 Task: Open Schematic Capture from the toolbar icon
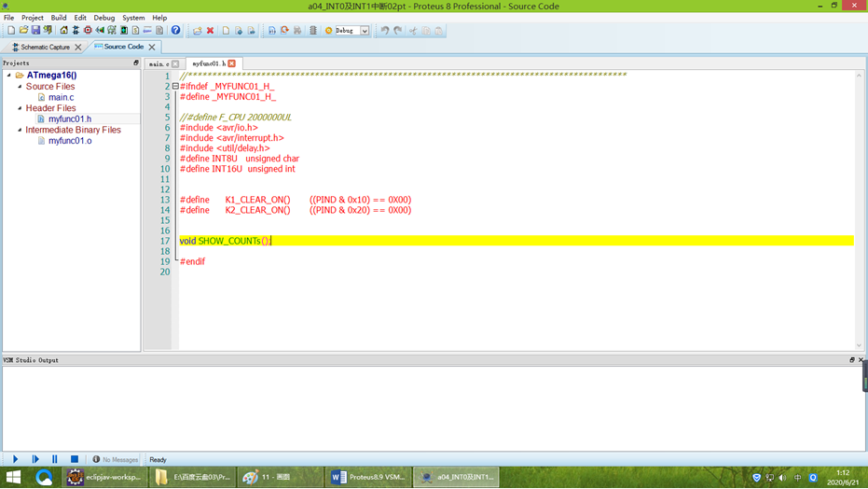(x=76, y=31)
